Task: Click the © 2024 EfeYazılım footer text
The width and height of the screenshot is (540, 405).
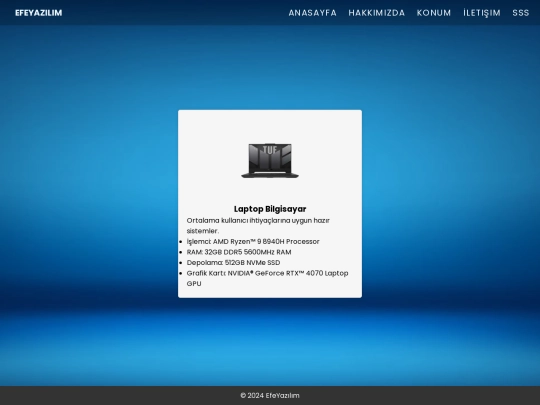Action: 270,395
